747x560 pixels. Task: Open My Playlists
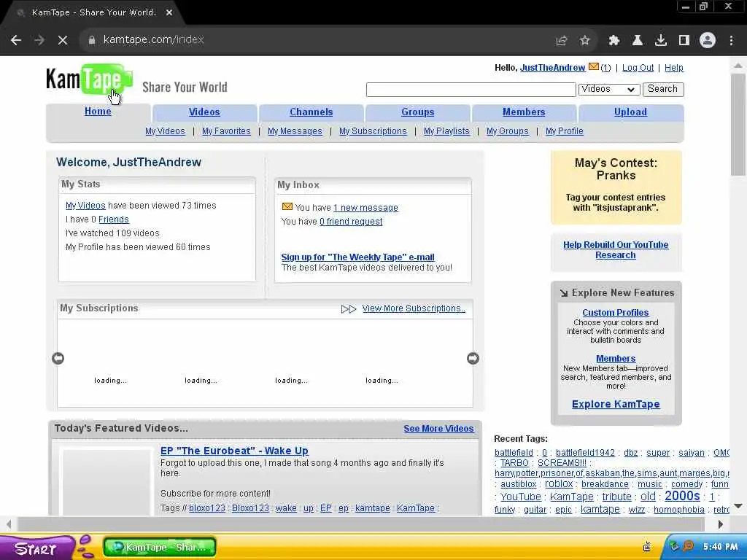point(446,131)
